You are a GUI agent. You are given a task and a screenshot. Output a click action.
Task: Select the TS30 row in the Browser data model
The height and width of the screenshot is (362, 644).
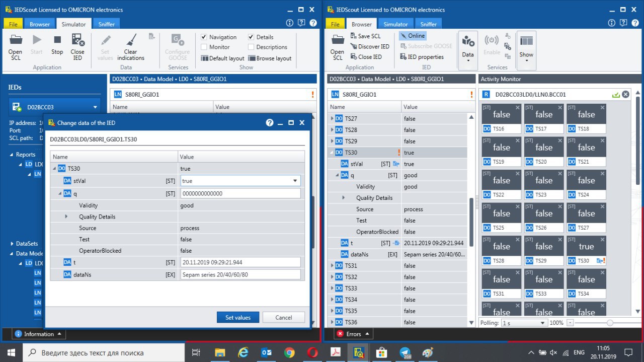tap(397, 153)
